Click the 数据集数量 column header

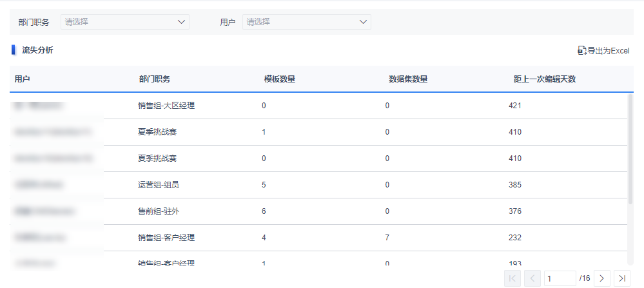[408, 79]
